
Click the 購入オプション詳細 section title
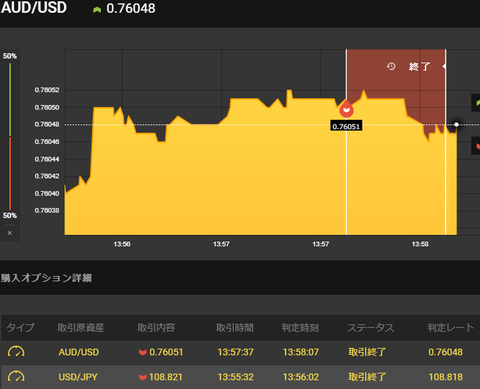(46, 278)
